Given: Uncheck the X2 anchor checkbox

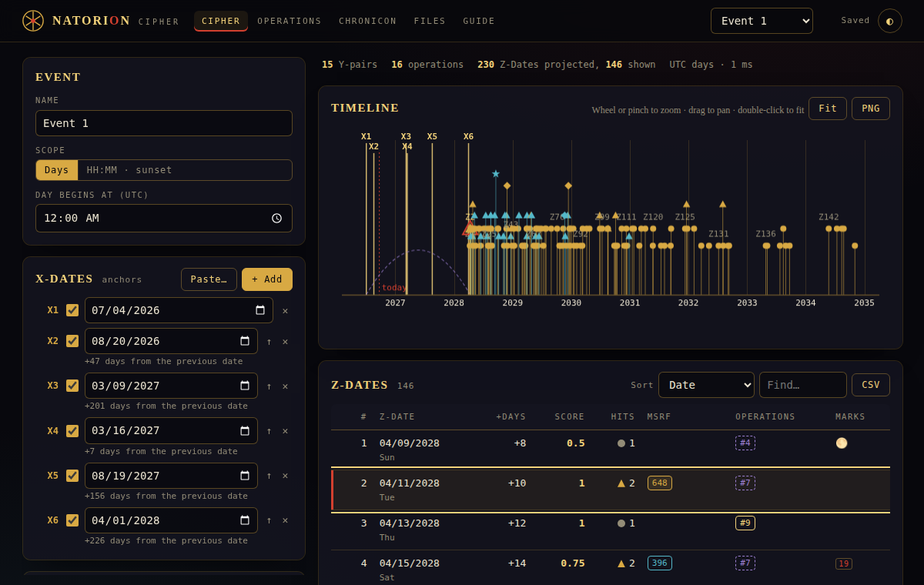Looking at the screenshot, I should coord(72,341).
